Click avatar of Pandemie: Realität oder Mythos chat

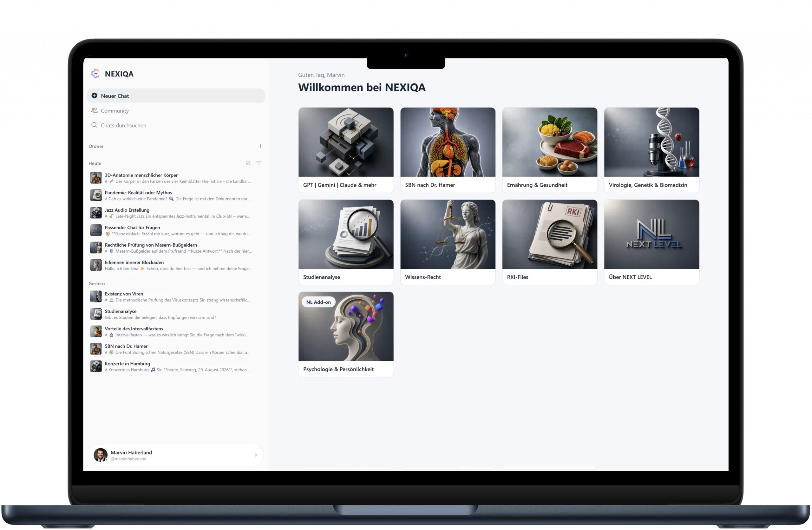[96, 195]
